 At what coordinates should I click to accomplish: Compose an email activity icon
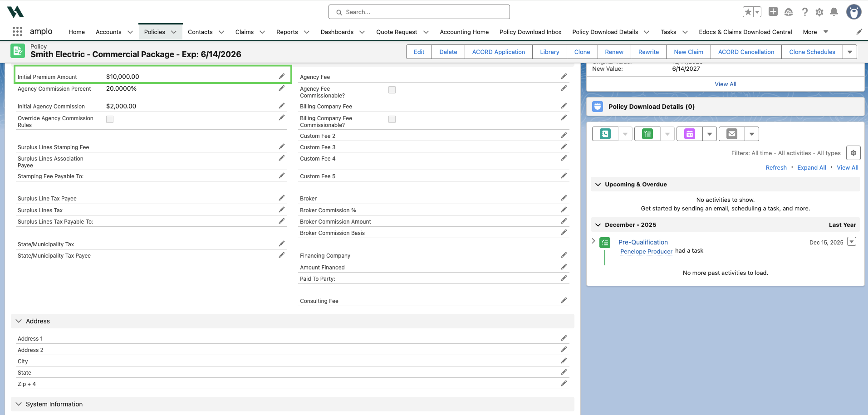tap(732, 134)
